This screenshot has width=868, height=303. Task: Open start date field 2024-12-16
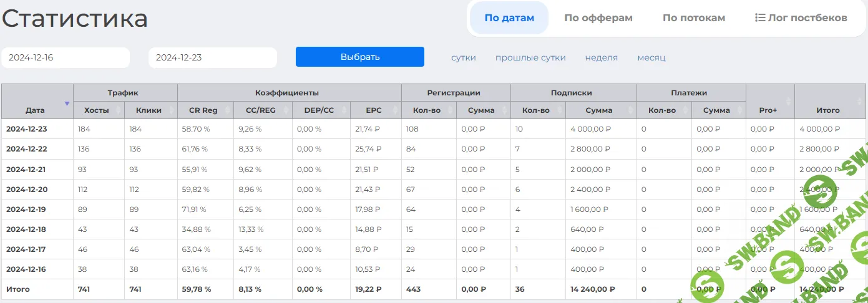66,57
